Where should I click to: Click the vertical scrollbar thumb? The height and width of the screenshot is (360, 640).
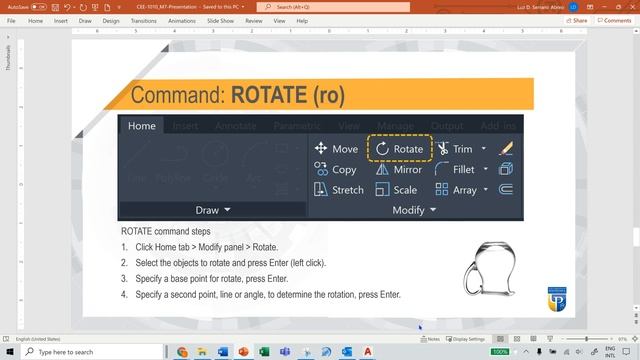636,237
